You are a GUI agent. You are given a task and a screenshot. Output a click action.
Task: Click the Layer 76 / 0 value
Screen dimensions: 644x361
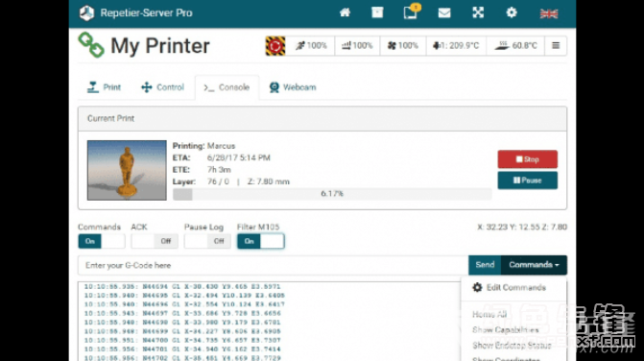click(x=218, y=181)
